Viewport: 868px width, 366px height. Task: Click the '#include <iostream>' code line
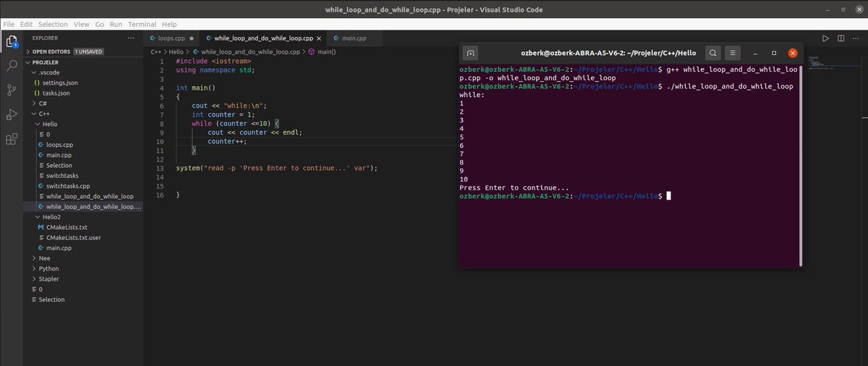pos(214,61)
